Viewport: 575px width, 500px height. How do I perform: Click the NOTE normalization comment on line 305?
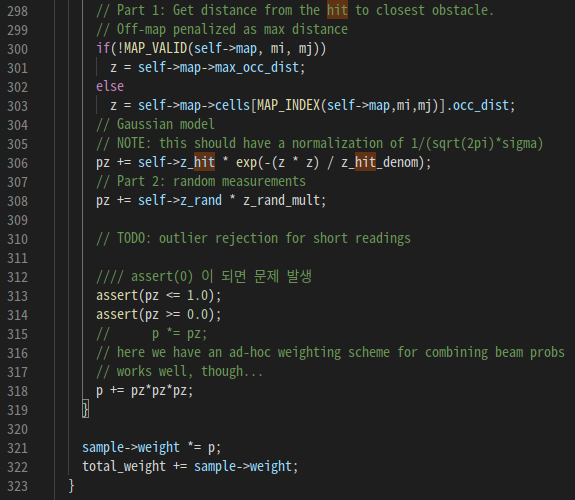(x=319, y=143)
